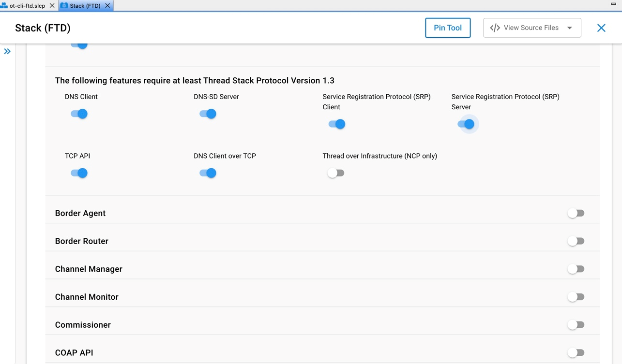Enable the Border Agent switch
The width and height of the screenshot is (622, 364).
point(576,213)
